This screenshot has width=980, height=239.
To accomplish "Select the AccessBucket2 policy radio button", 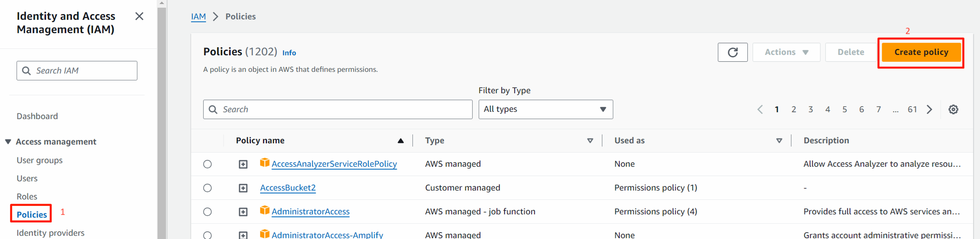I will click(x=208, y=188).
